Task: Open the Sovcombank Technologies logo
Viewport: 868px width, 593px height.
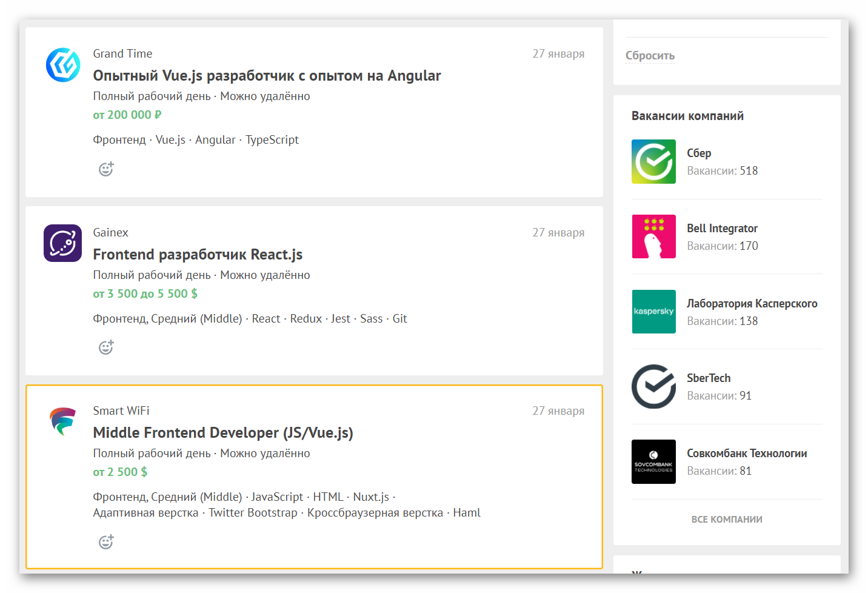Action: (x=653, y=461)
